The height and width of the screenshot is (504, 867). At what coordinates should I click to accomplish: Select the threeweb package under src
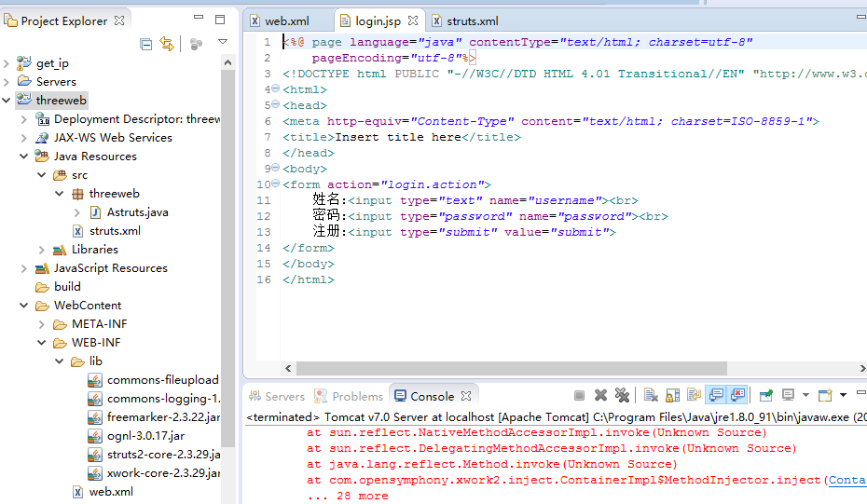click(114, 194)
